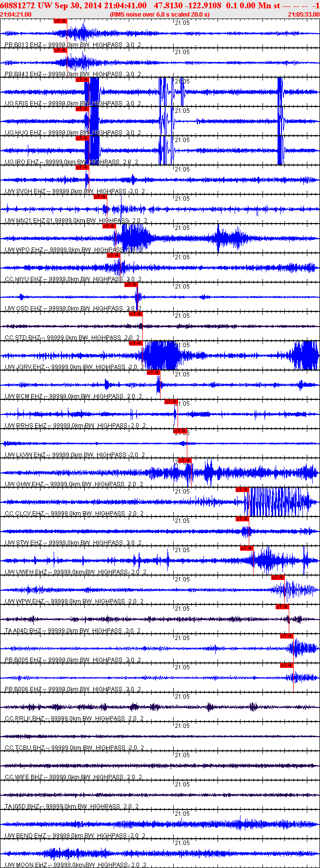
Task: Select the red pick flag on UW RRHS trace
Action: pyautogui.click(x=171, y=402)
